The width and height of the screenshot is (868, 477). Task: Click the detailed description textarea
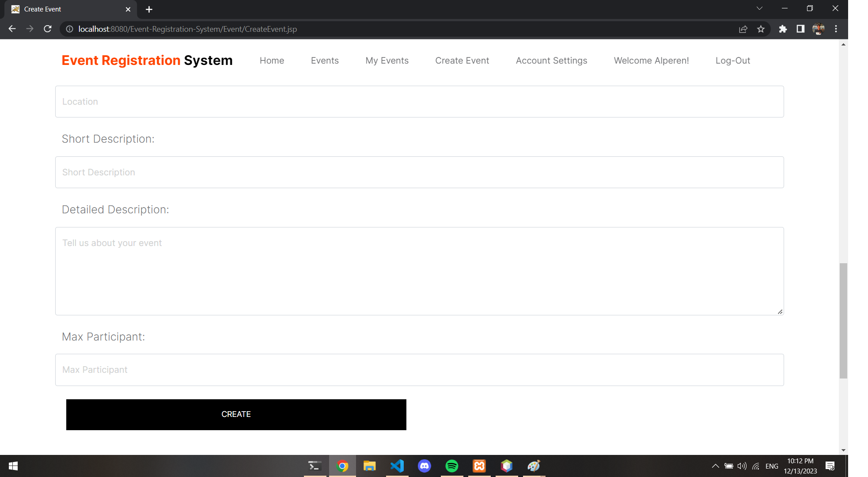coord(419,271)
